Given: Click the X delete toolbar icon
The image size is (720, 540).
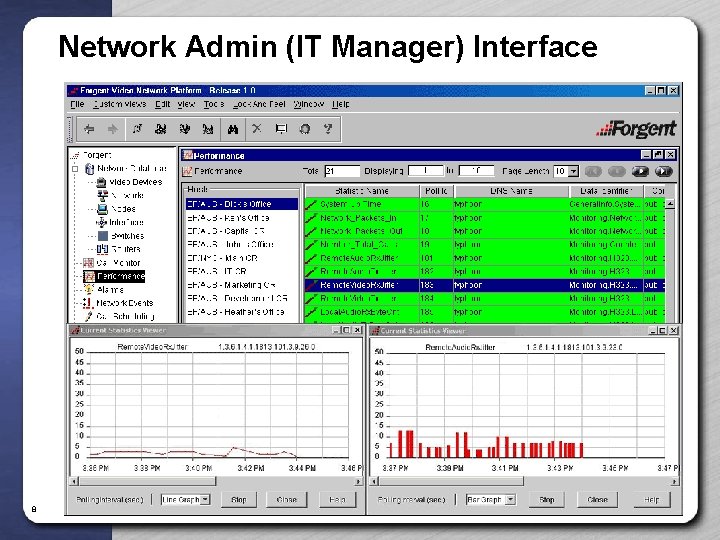Looking at the screenshot, I should pos(257,129).
